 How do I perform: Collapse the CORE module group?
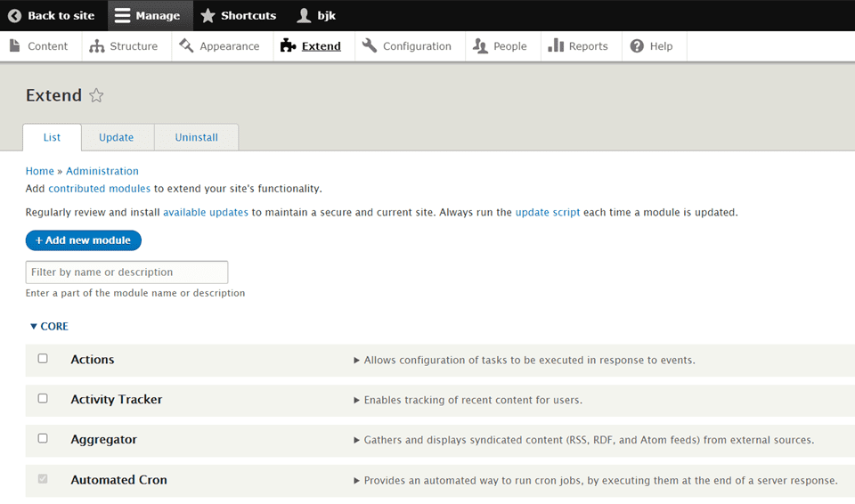[49, 326]
